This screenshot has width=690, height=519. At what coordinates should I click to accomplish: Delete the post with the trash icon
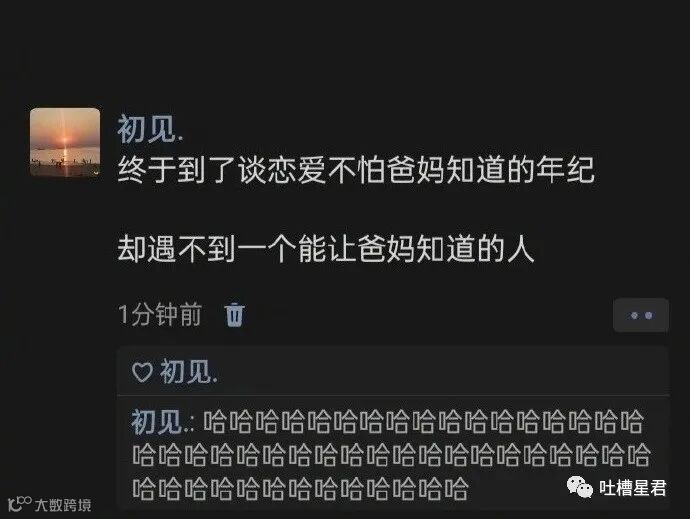click(x=234, y=315)
